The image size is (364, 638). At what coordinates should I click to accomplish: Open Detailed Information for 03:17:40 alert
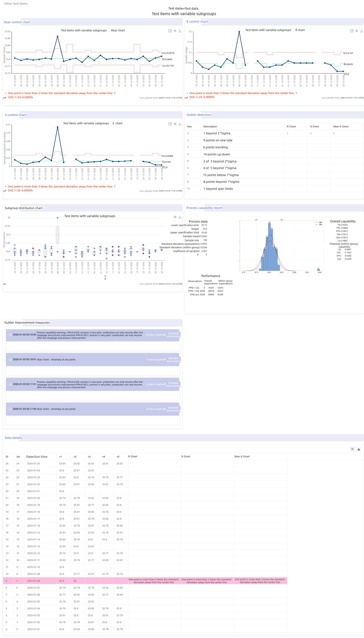click(x=173, y=409)
